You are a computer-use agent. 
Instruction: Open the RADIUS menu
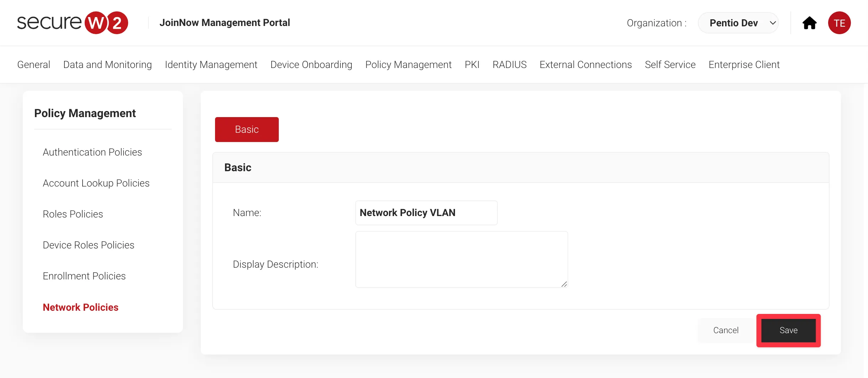pos(509,64)
